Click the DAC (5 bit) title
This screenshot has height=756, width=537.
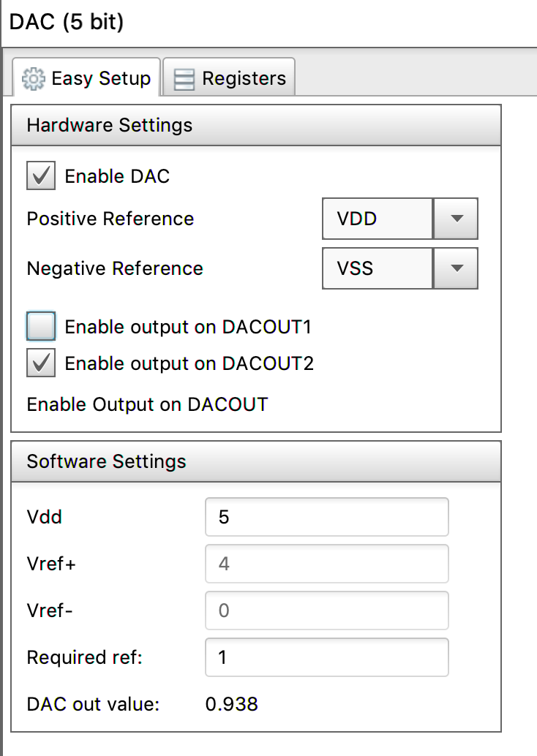[67, 22]
